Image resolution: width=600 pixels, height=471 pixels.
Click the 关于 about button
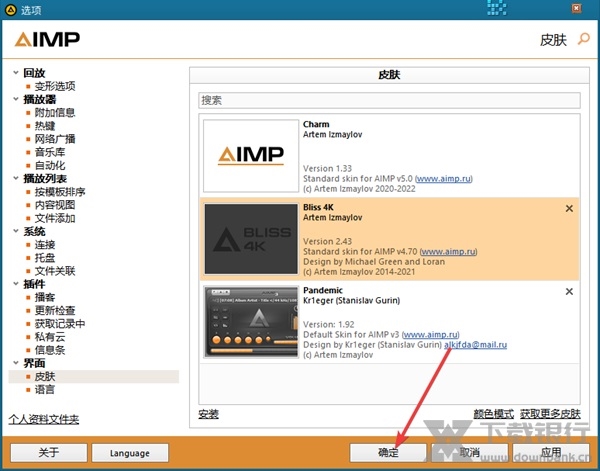tap(49, 453)
